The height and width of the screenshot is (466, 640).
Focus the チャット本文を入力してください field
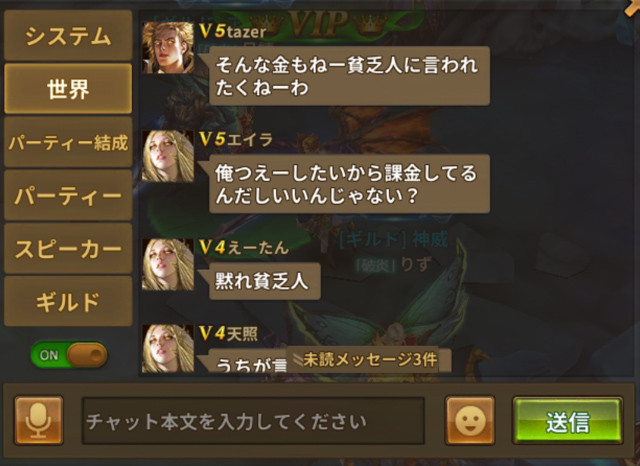253,421
